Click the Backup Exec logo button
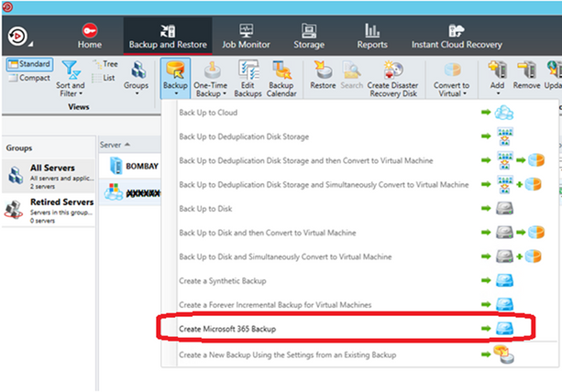Viewport: 562px width, 392px height. [18, 36]
